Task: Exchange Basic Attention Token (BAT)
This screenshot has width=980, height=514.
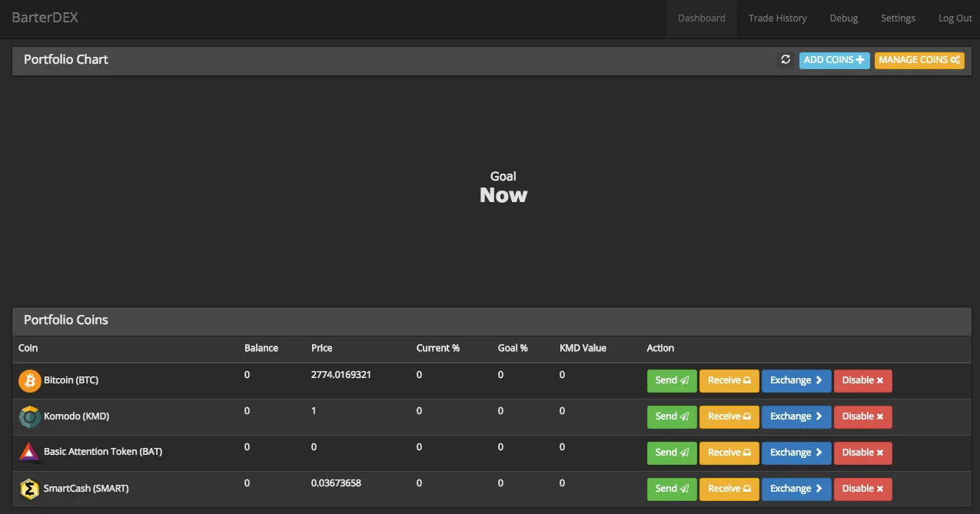Action: [796, 453]
